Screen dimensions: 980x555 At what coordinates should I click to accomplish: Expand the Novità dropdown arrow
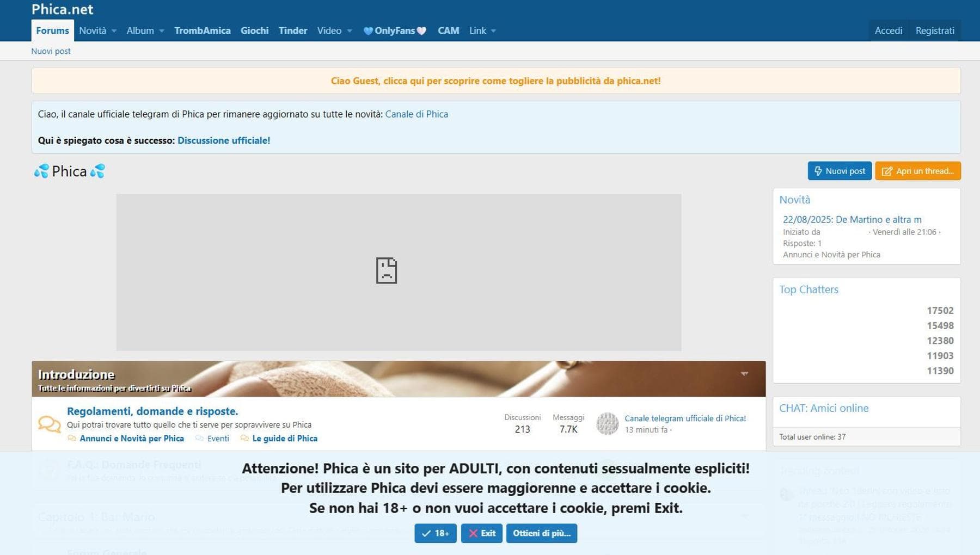point(114,31)
